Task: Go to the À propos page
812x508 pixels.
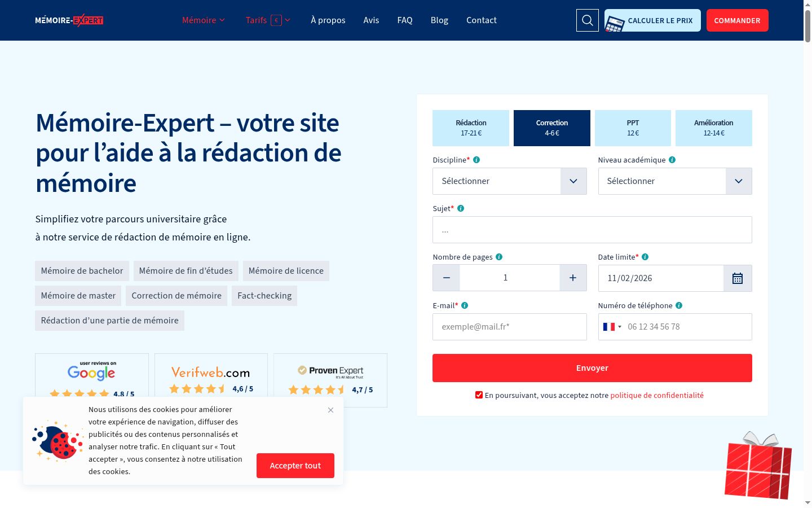Action: (x=328, y=20)
